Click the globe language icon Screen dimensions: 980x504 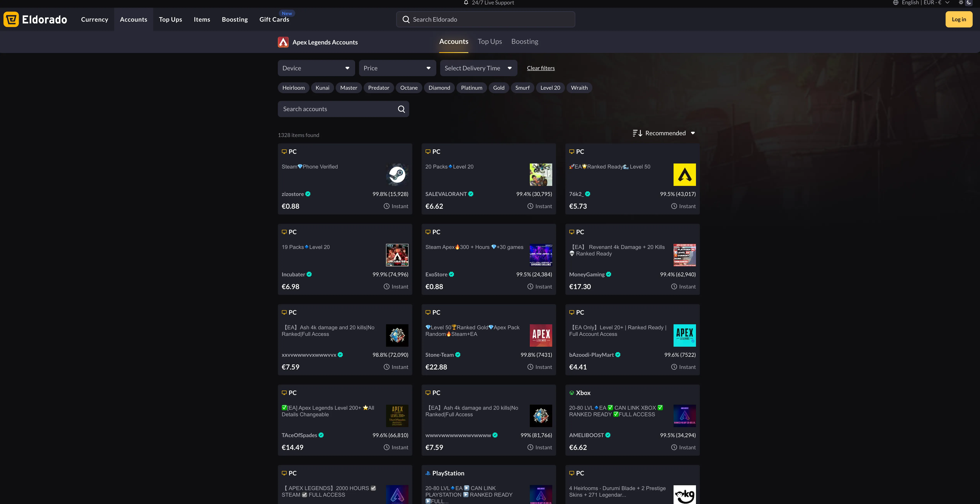pos(896,3)
